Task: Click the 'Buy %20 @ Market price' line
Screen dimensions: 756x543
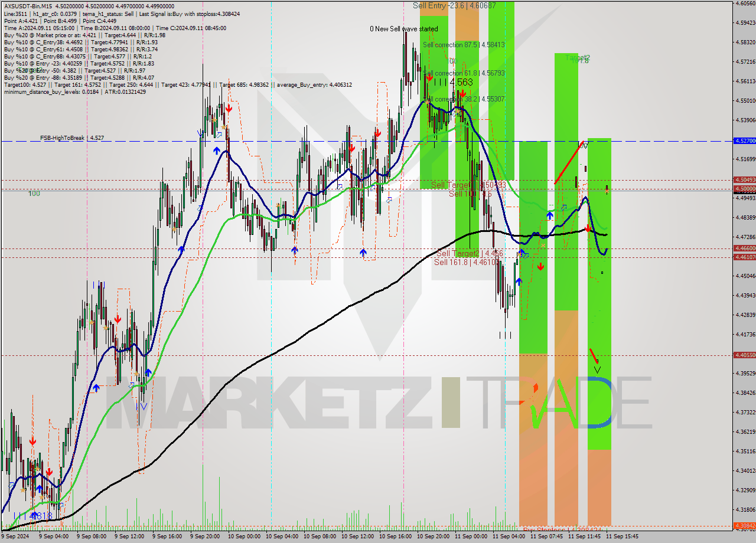Action: click(84, 35)
